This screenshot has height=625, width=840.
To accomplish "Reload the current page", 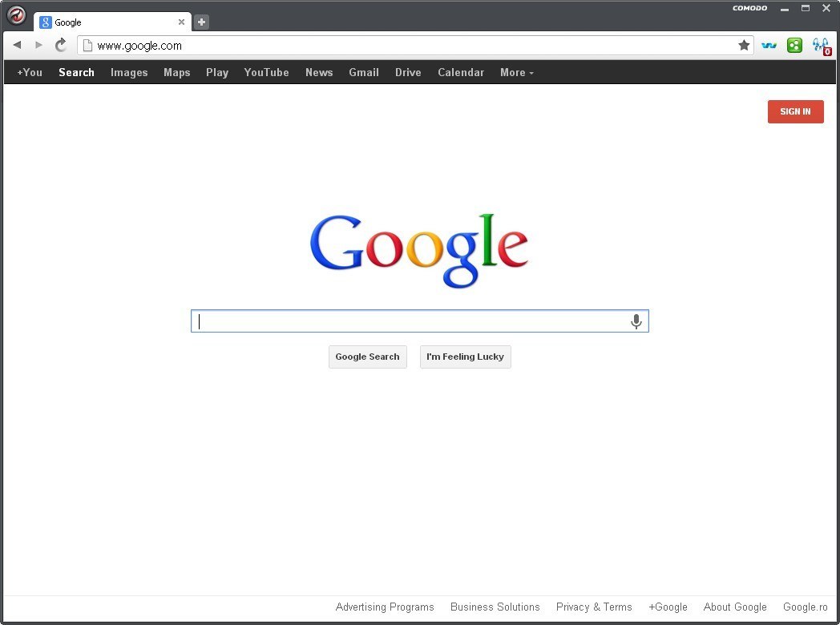I will click(60, 46).
